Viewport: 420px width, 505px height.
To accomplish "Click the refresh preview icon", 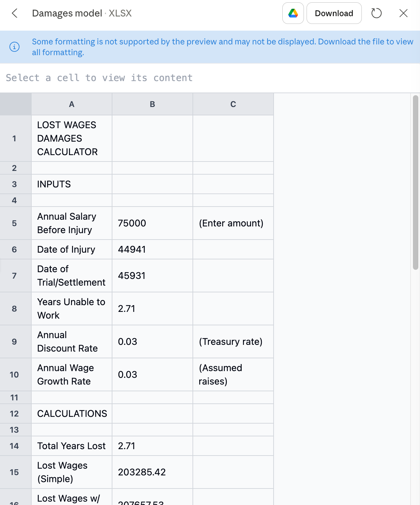I will (x=376, y=13).
